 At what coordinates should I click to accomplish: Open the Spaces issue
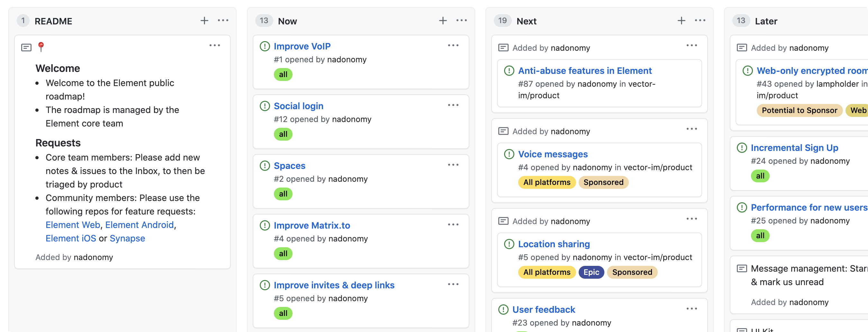(x=289, y=165)
